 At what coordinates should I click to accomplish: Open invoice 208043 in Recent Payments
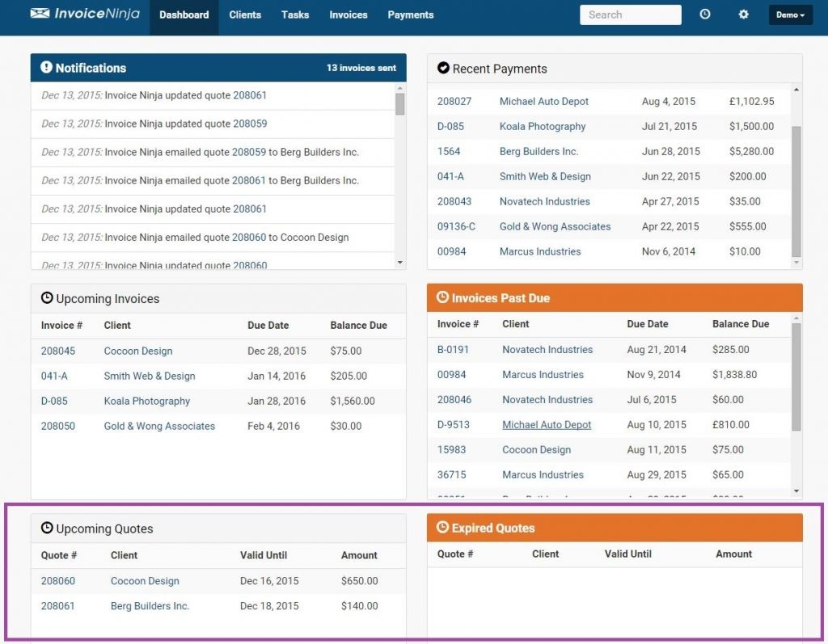click(x=454, y=202)
